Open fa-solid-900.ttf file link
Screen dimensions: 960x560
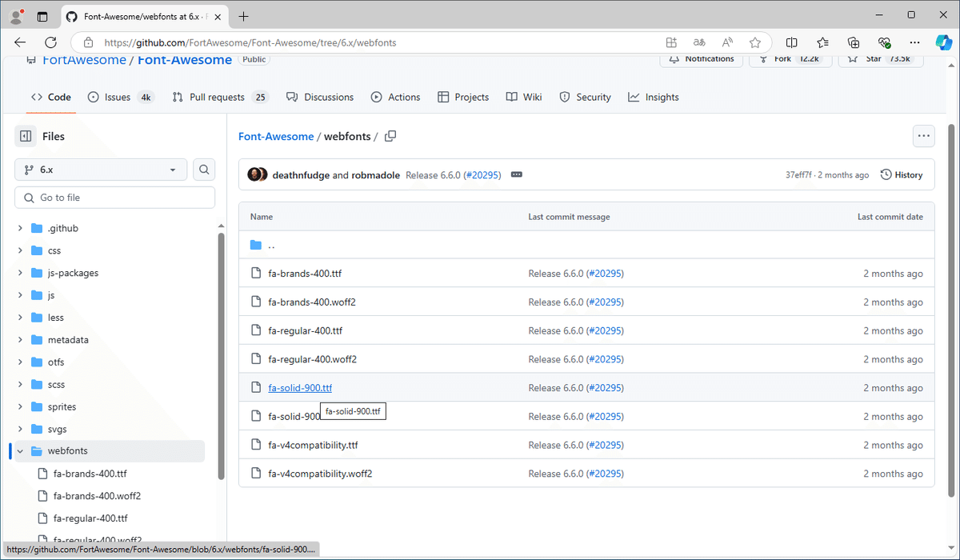click(300, 388)
